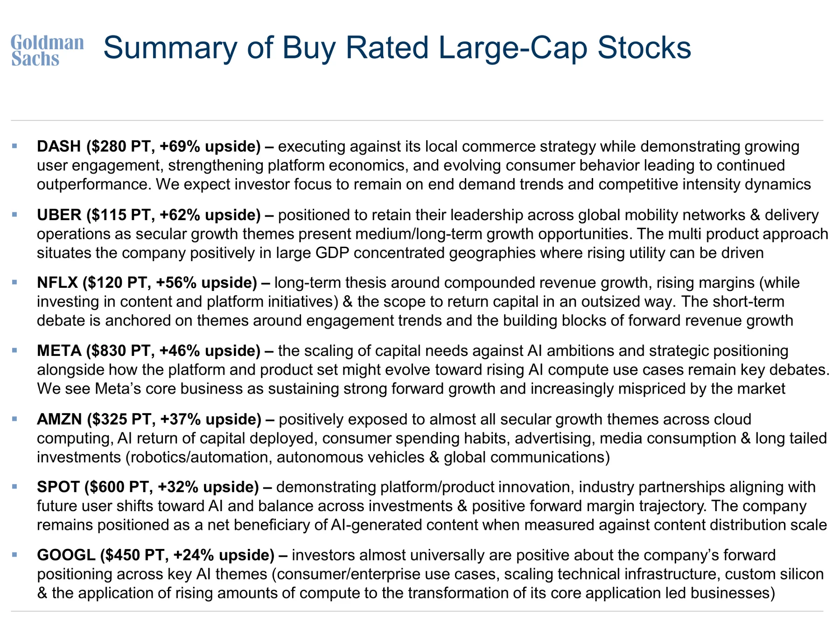
Task: Click the bullet marker next to UBER
Action: (14, 215)
